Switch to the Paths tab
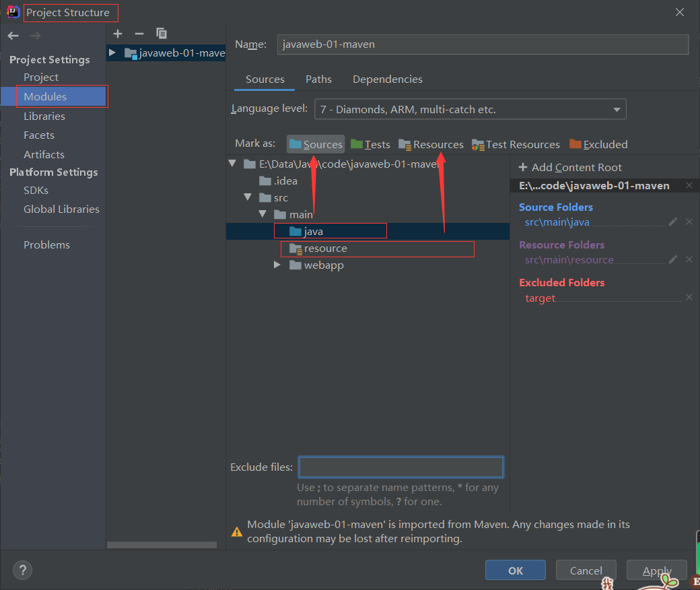Screen dimensions: 700x590 click(x=319, y=79)
